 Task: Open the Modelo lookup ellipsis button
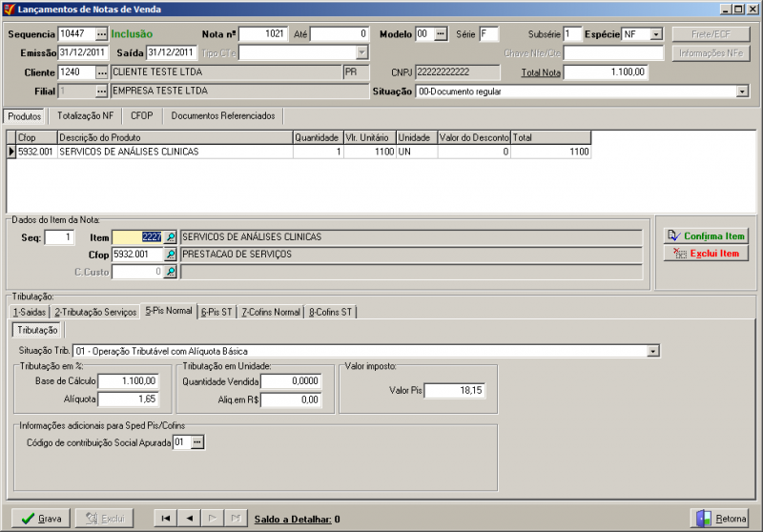pyautogui.click(x=441, y=34)
